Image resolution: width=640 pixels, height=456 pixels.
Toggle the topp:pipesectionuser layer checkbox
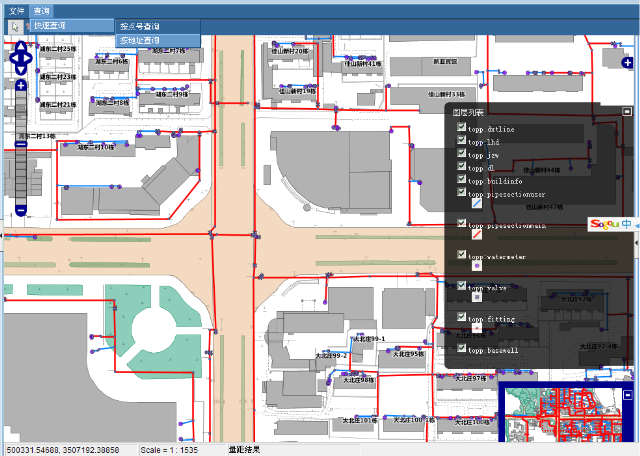(462, 192)
